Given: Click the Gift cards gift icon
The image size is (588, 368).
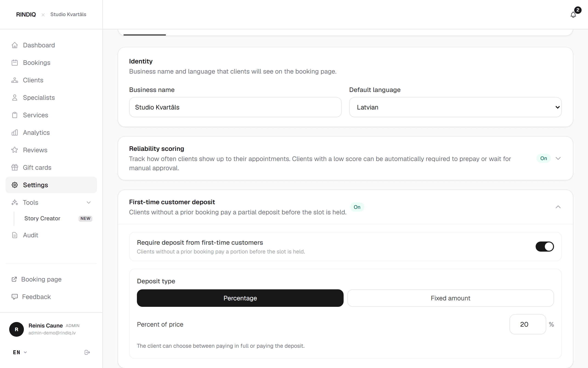Looking at the screenshot, I should coord(14,167).
